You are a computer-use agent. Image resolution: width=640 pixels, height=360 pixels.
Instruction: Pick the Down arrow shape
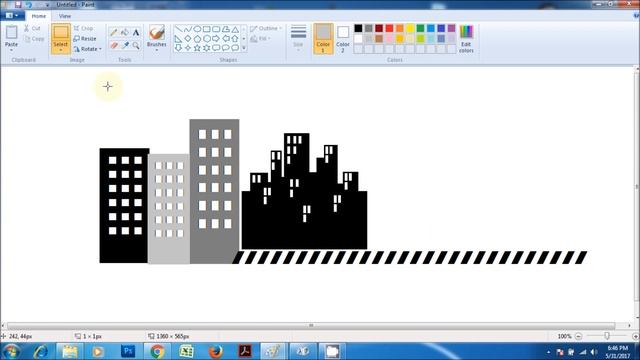pos(178,48)
